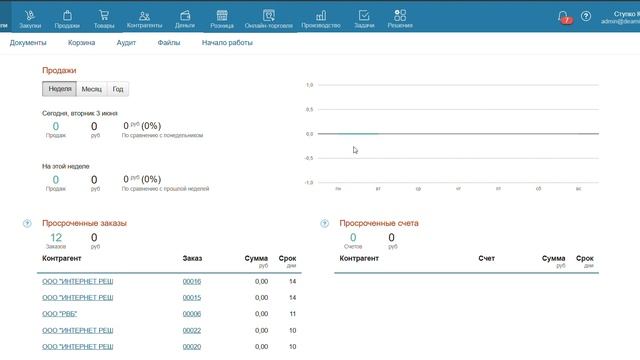Switch to the Документы tab
The height and width of the screenshot is (360, 640).
[28, 42]
